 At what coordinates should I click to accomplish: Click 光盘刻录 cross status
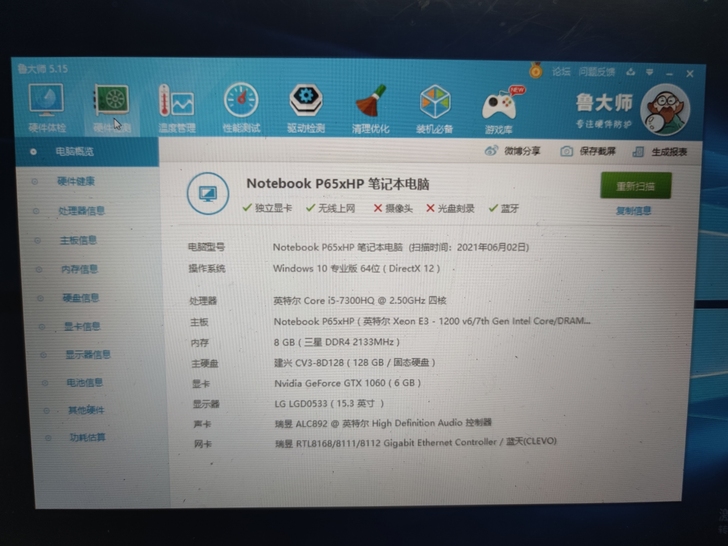click(450, 208)
